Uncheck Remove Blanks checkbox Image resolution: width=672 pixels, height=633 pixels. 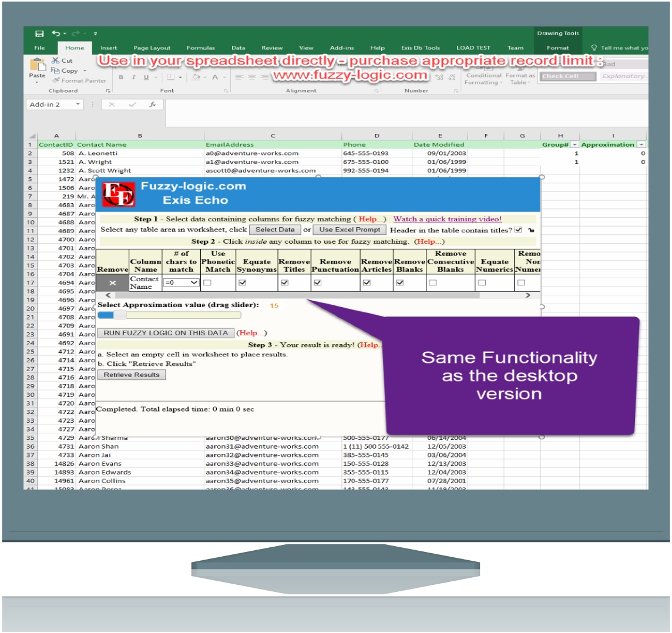[400, 282]
